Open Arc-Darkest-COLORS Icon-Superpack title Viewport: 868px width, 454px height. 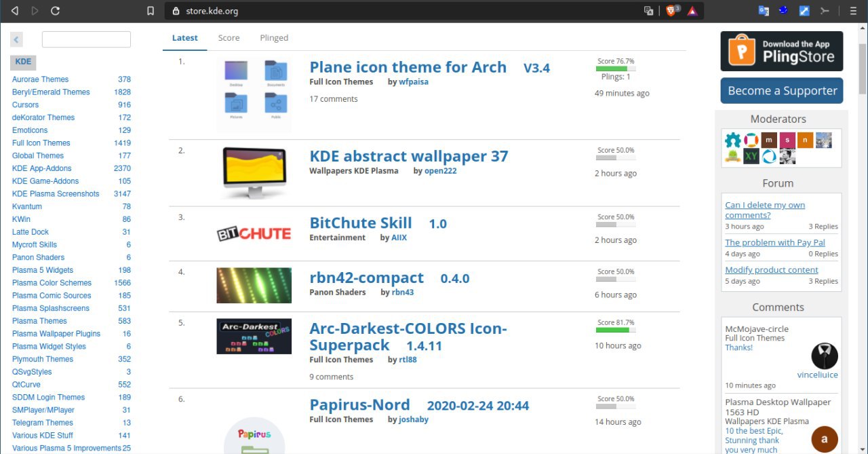pyautogui.click(x=408, y=337)
